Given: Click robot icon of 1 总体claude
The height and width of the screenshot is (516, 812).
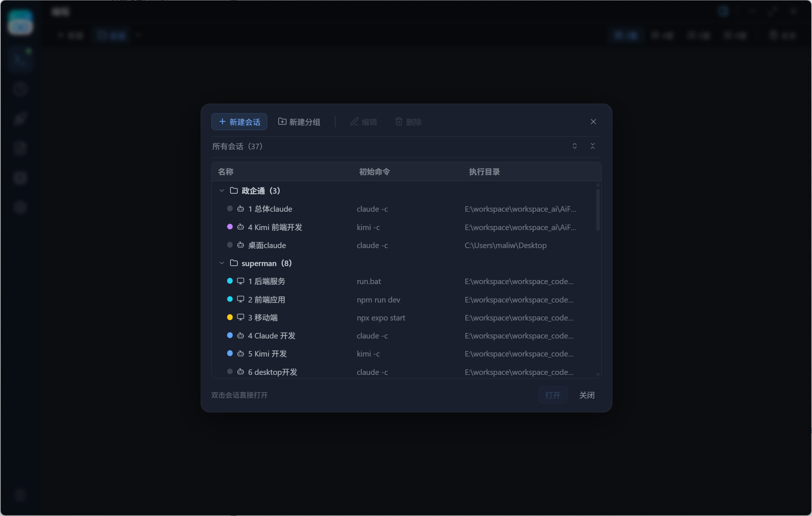Looking at the screenshot, I should [x=240, y=209].
